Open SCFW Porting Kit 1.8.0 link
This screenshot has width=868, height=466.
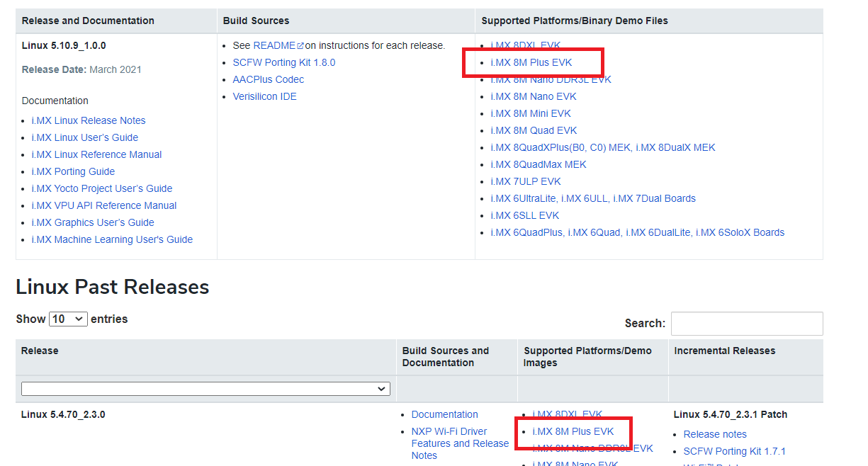(x=283, y=62)
